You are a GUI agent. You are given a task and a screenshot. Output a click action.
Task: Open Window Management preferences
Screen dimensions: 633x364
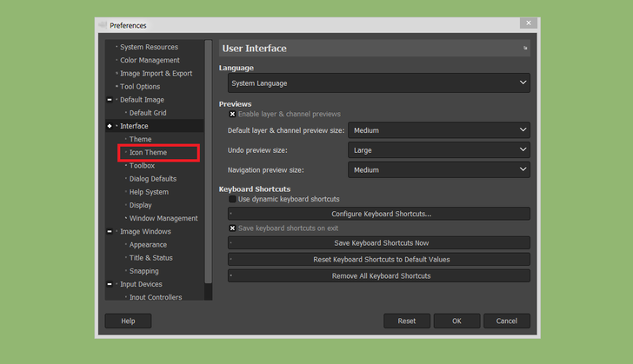pyautogui.click(x=163, y=218)
